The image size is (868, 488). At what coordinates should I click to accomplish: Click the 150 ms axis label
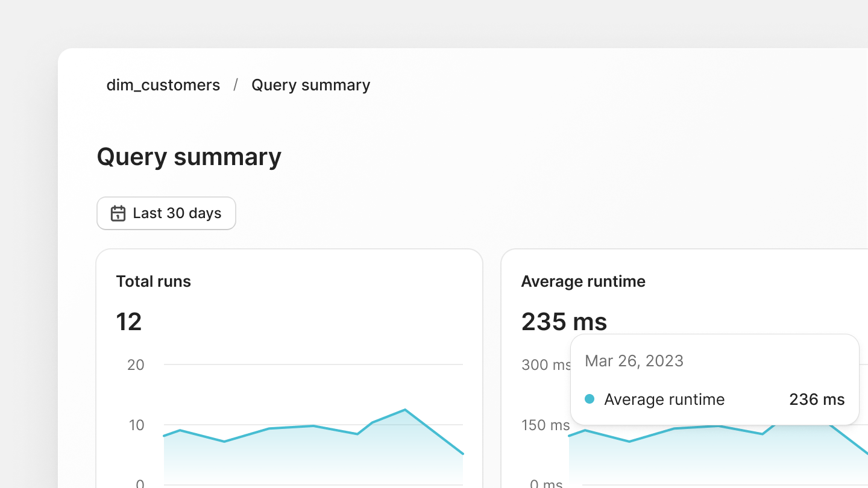tap(545, 425)
